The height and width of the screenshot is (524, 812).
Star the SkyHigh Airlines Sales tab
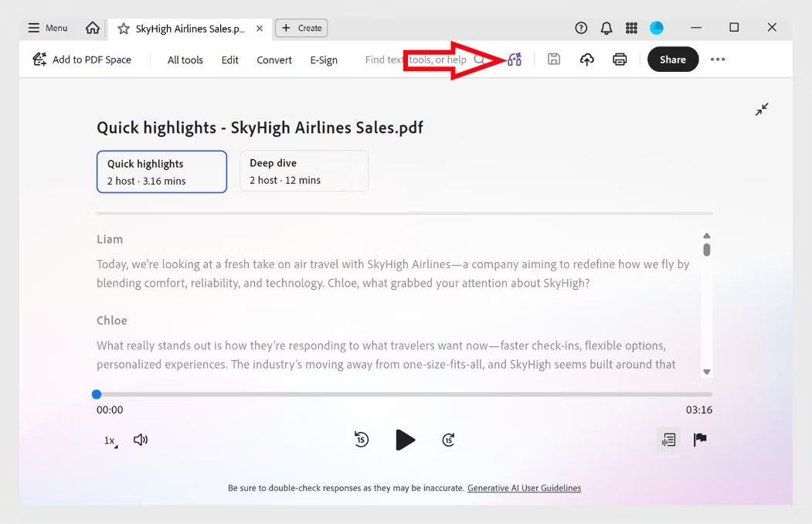point(124,29)
